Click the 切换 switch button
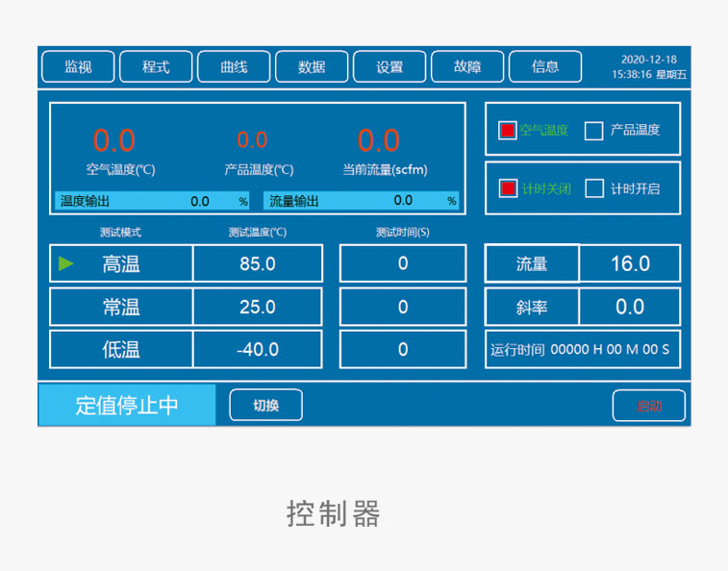Image resolution: width=728 pixels, height=571 pixels. tap(266, 406)
